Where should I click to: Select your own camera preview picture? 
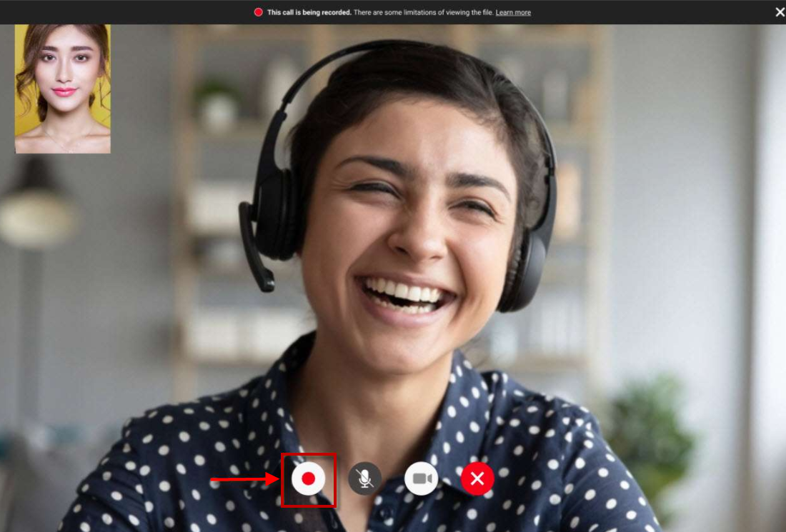(x=63, y=89)
